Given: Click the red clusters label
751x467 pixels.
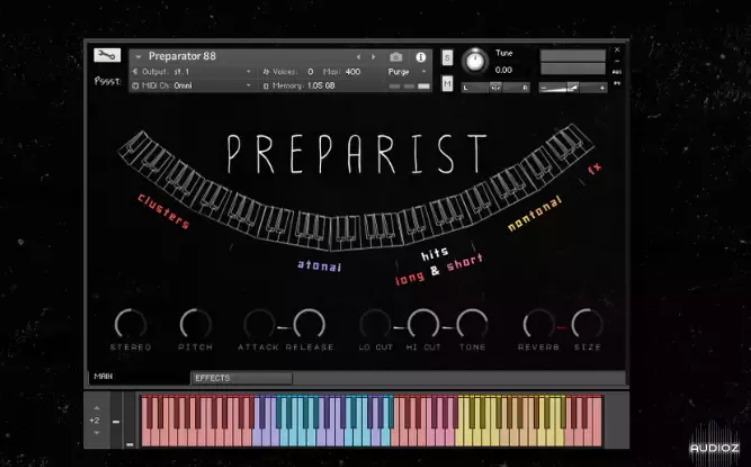Looking at the screenshot, I should click(163, 211).
